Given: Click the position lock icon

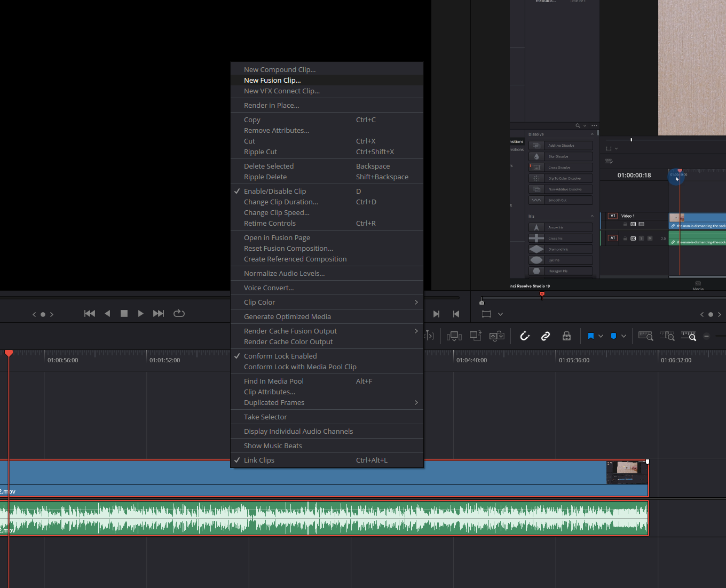Looking at the screenshot, I should 566,336.
